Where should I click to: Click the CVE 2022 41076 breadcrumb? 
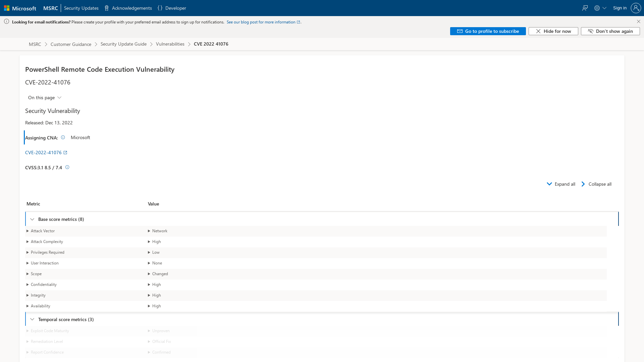(x=211, y=44)
